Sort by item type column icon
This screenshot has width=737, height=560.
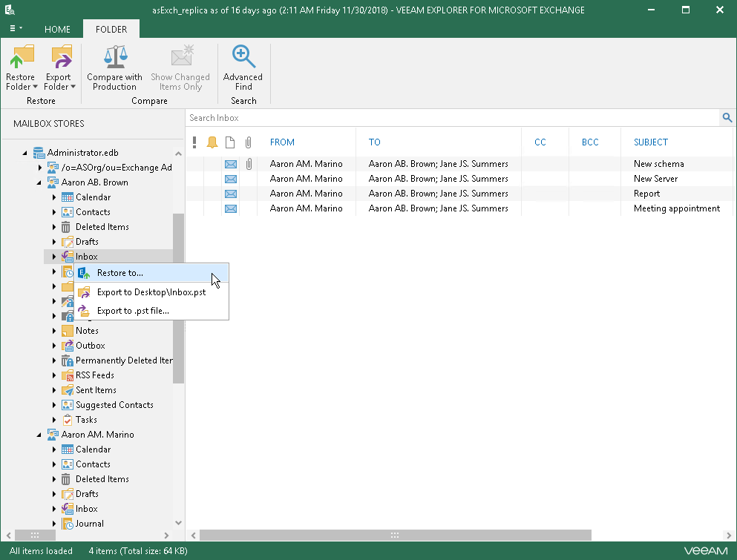[230, 142]
